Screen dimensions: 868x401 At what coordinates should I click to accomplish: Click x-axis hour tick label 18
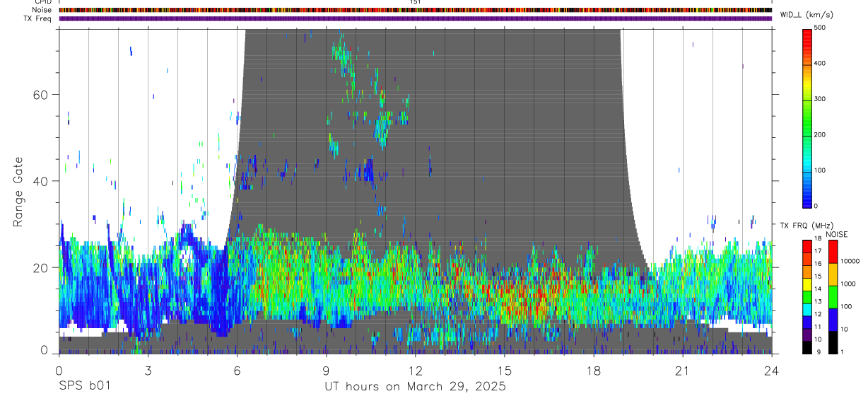(594, 370)
